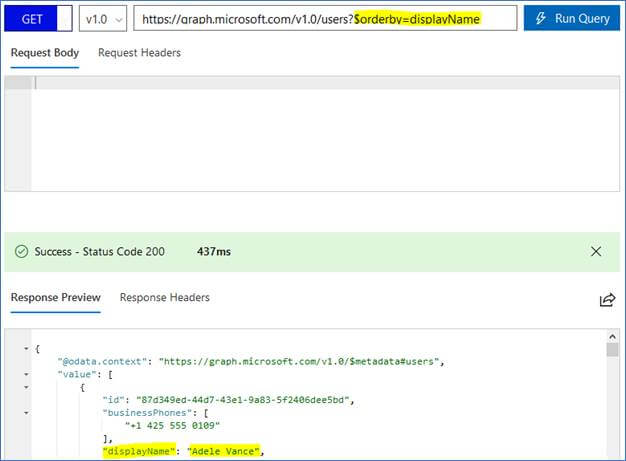The image size is (626, 461).
Task: Open the Response Headers tab
Action: [165, 298]
